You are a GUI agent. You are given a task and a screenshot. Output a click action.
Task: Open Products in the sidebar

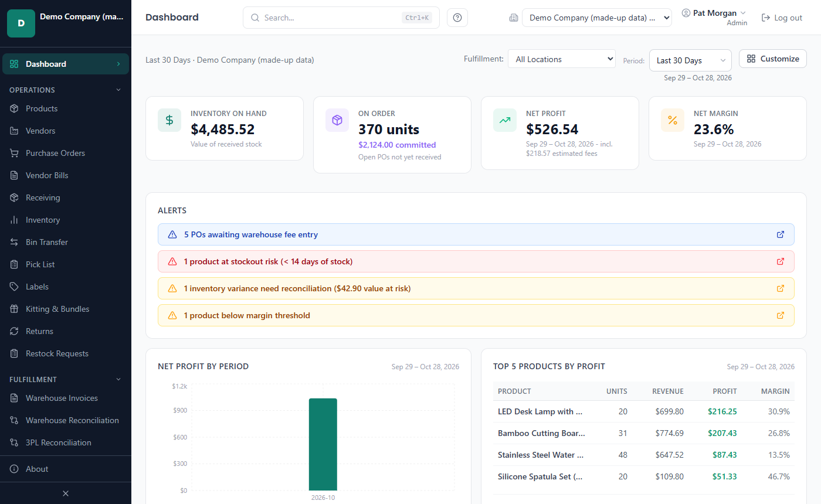click(x=66, y=108)
